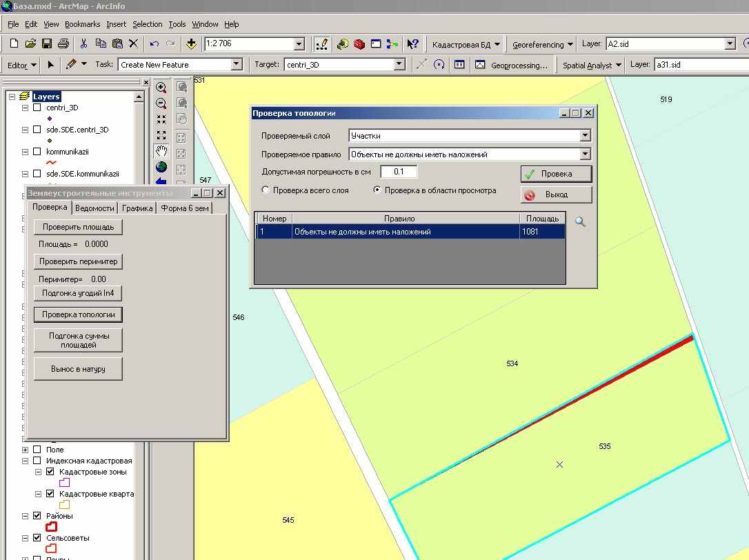Copy selection using the copy icon
The width and height of the screenshot is (749, 560).
100,43
